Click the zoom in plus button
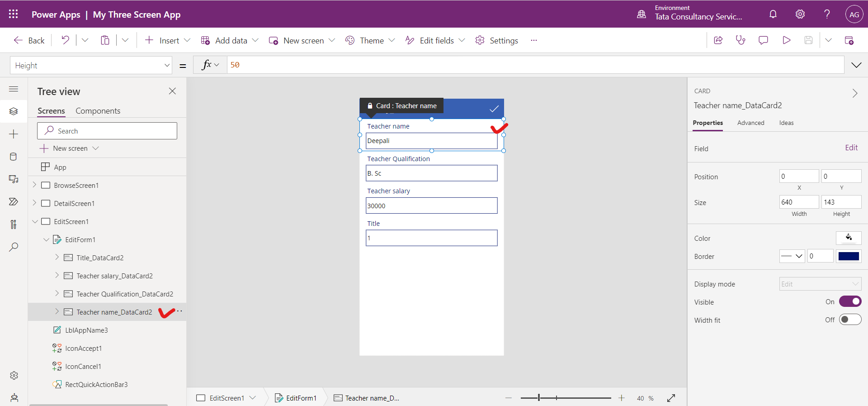The image size is (868, 406). [622, 398]
